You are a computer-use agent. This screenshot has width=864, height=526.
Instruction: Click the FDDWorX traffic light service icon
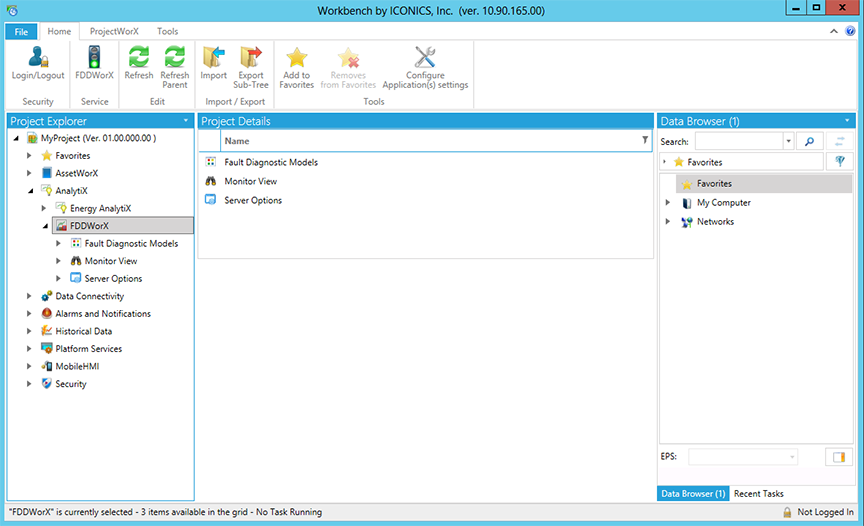coord(95,58)
